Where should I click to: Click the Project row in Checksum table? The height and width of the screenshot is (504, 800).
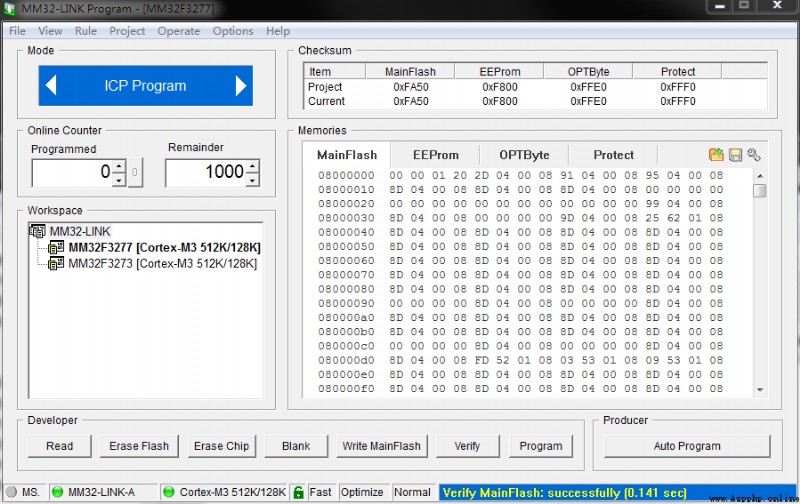(x=535, y=87)
